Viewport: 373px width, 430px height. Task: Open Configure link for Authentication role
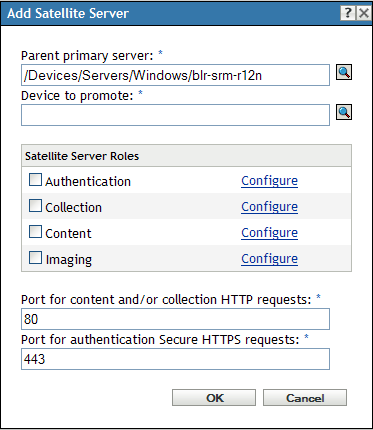click(269, 181)
